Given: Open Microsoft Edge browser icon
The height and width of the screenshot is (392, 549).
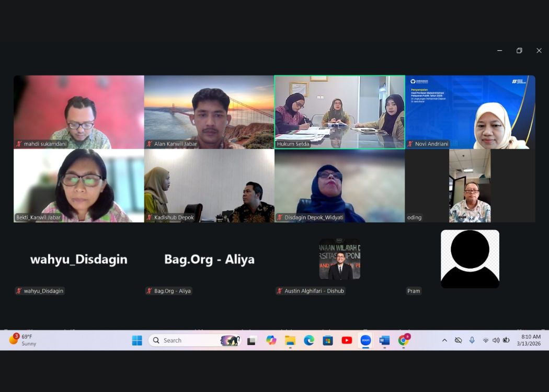Looking at the screenshot, I should click(x=309, y=340).
